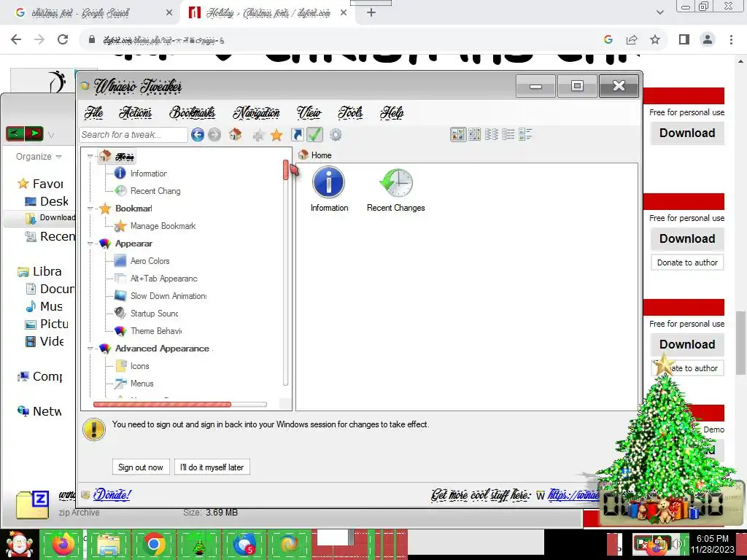
Task: Switch to the third view mode icon
Action: tap(491, 135)
